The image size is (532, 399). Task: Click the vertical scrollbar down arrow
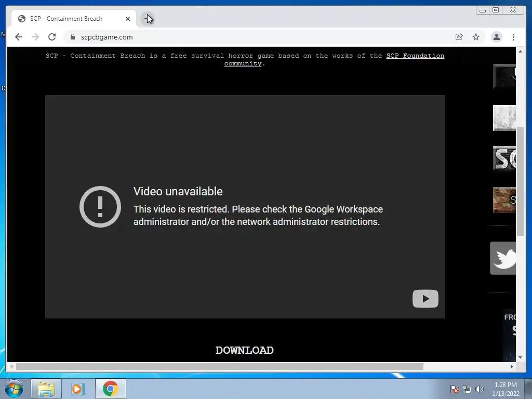520,357
